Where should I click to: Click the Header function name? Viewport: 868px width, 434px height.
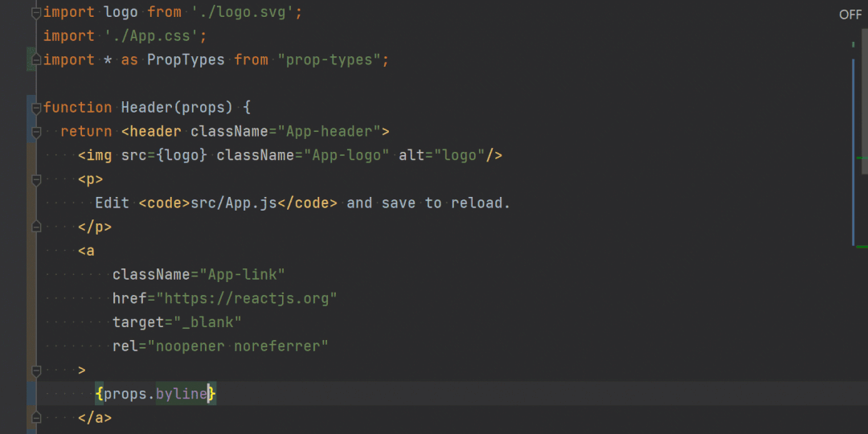click(x=147, y=108)
